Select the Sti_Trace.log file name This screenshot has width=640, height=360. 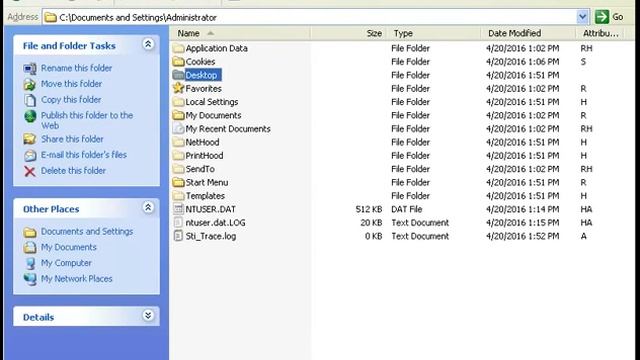(211, 236)
